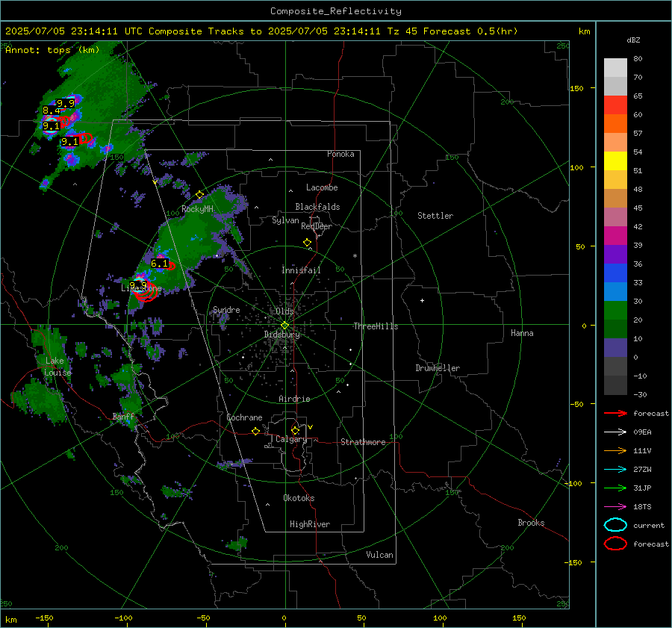Viewport: 672px width, 628px height.
Task: Click the dBZ scale header
Action: pos(633,40)
